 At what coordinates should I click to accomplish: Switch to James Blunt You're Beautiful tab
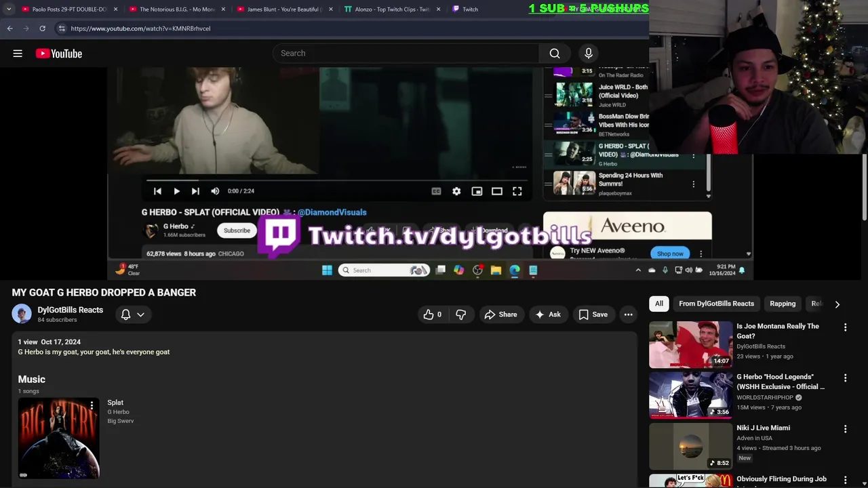(x=284, y=9)
